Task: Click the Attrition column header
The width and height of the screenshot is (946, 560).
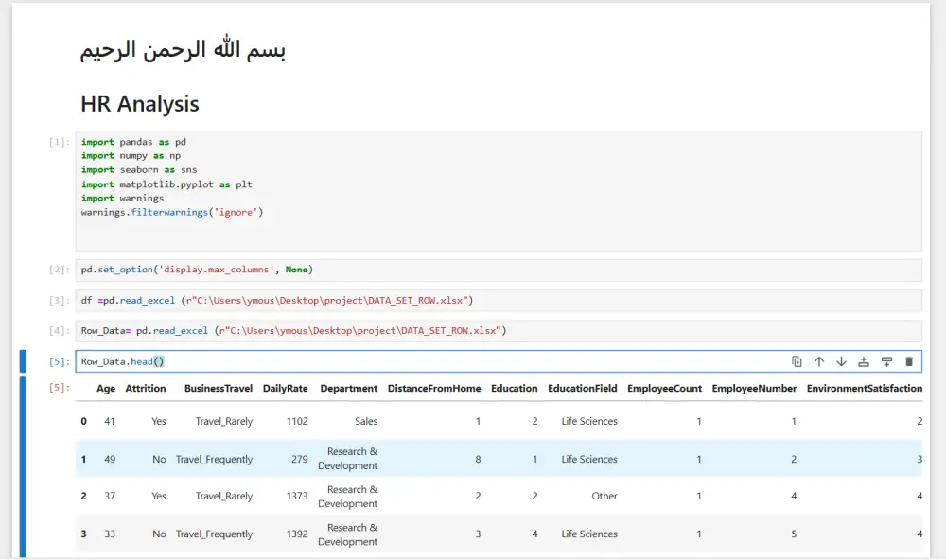Action: point(146,389)
